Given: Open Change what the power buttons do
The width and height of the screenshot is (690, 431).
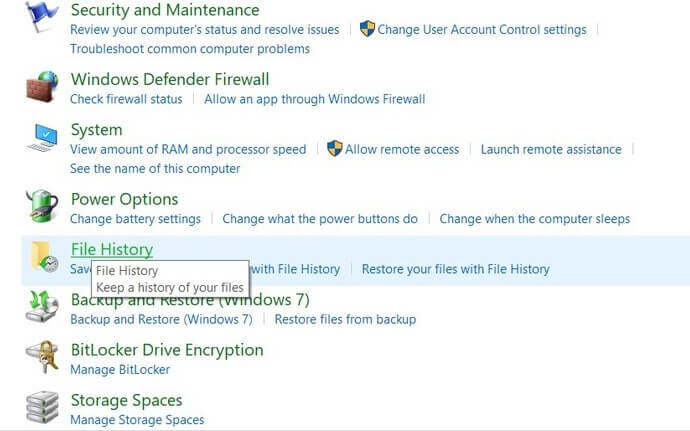Looking at the screenshot, I should 320,219.
